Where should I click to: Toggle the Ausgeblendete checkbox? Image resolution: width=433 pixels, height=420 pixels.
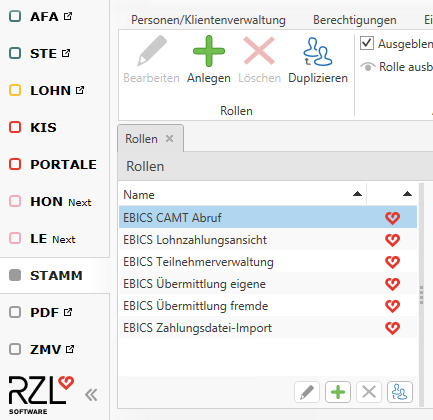367,43
